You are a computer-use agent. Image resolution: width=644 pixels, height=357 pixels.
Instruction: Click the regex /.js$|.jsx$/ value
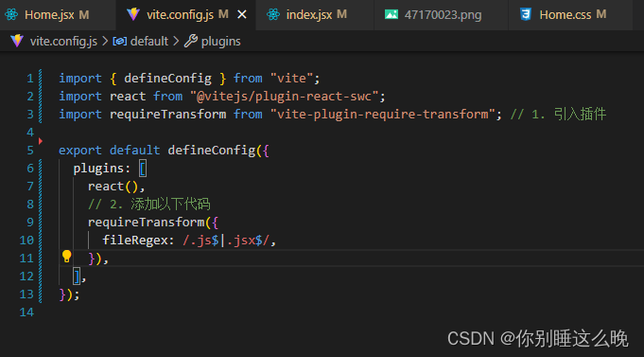point(226,241)
